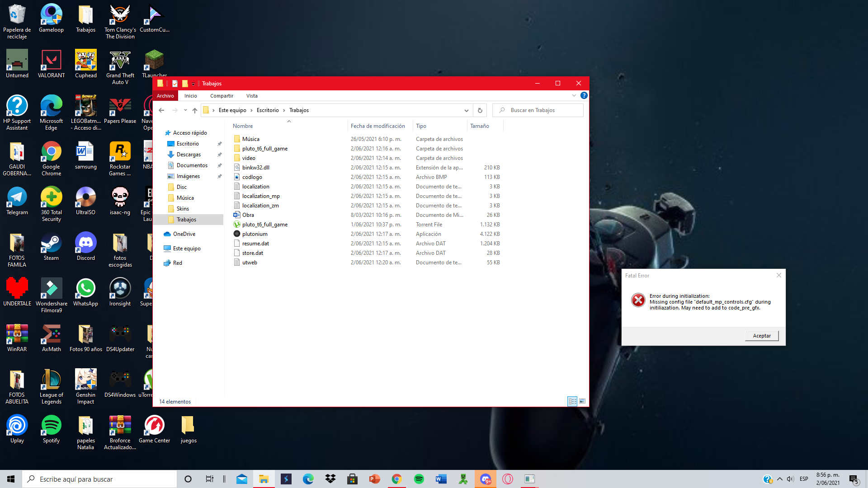Viewport: 868px width, 488px height.
Task: Open the Dropbox taskbar icon
Action: tap(330, 479)
